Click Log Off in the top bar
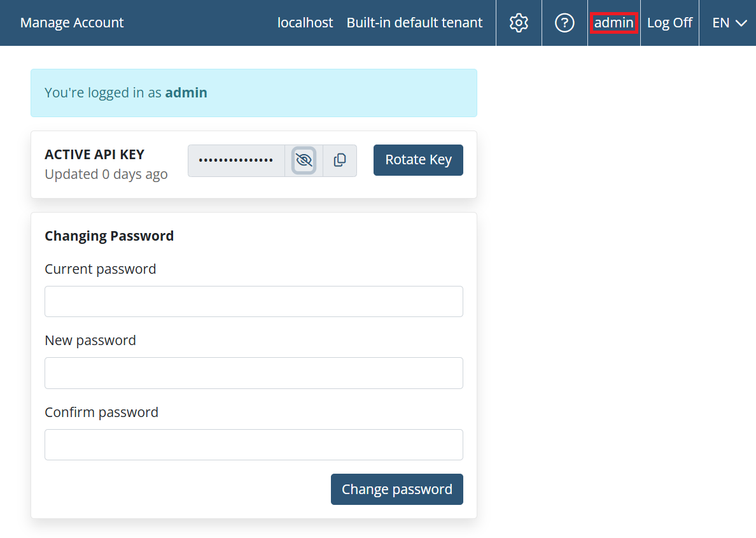The image size is (756, 538). click(x=669, y=23)
